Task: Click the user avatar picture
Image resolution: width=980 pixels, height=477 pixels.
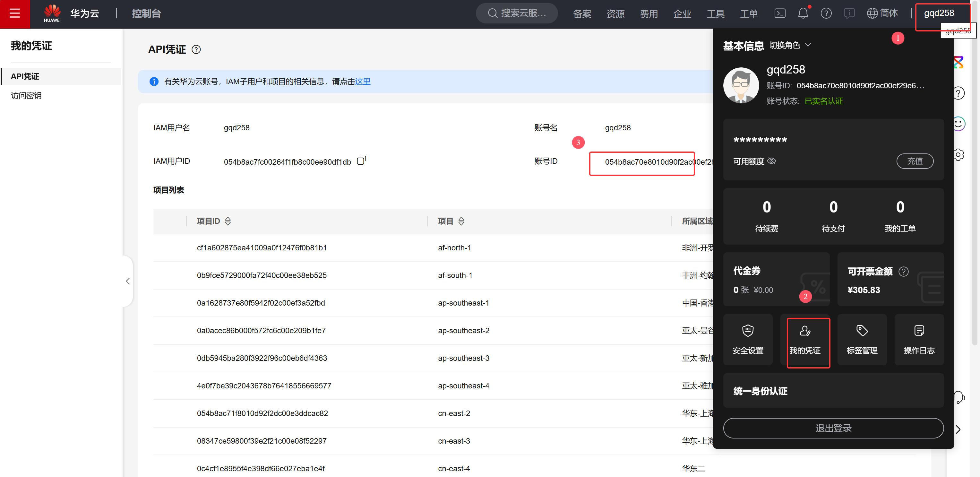Action: click(x=741, y=85)
